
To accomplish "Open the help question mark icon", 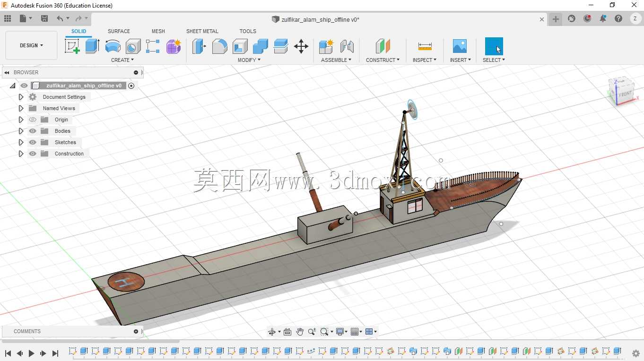I will 618,18.
